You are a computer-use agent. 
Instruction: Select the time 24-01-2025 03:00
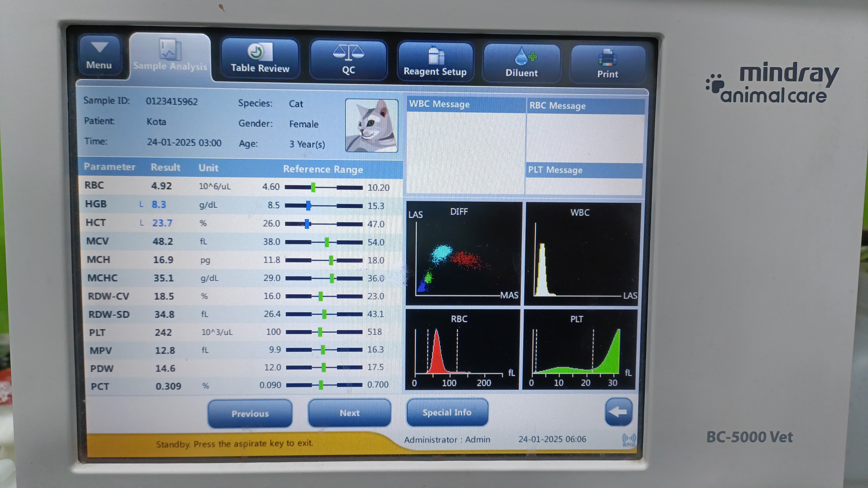coord(184,143)
